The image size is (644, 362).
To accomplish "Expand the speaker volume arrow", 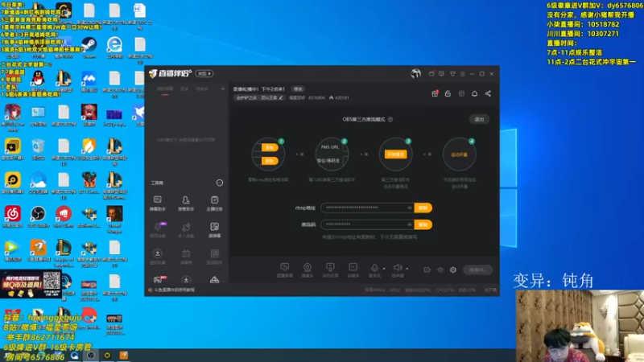I will (407, 269).
